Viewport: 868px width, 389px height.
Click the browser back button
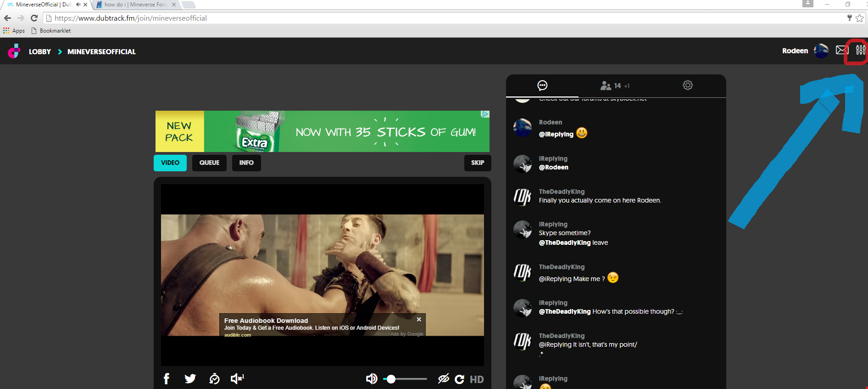click(7, 18)
